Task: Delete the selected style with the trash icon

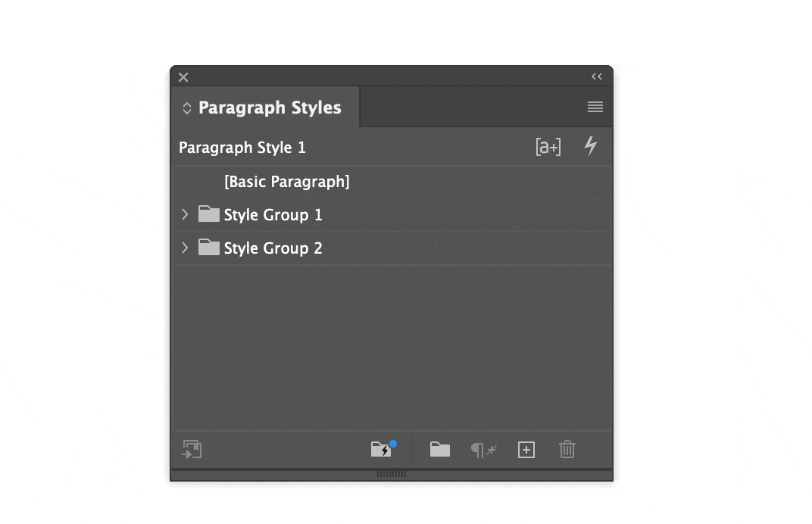Action: [x=567, y=450]
